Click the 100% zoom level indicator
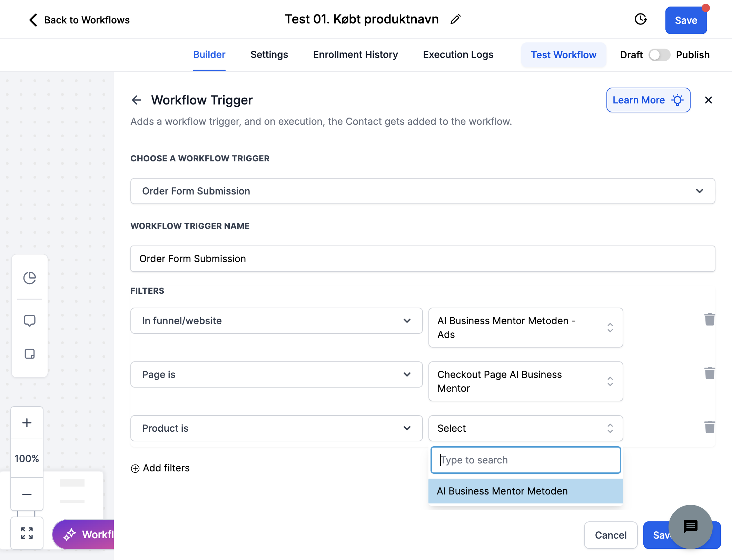 click(27, 459)
